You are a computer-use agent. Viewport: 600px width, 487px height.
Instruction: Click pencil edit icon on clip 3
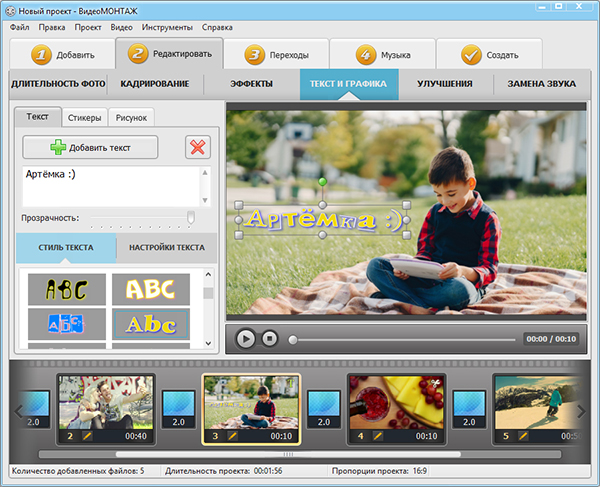point(232,436)
